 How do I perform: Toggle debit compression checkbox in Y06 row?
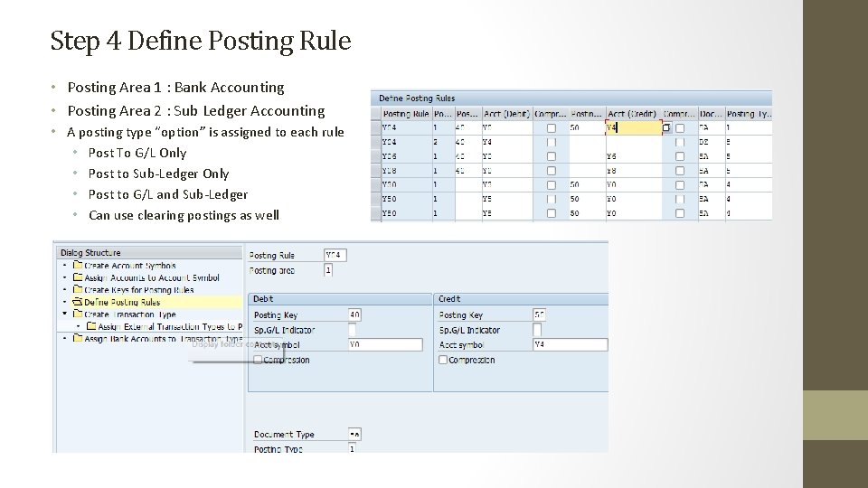click(552, 156)
